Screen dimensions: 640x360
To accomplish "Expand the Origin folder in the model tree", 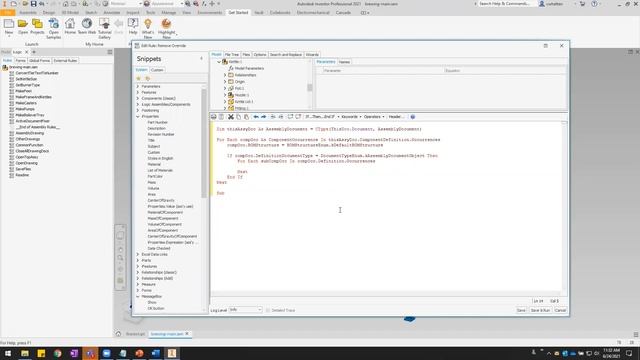I will pyautogui.click(x=225, y=82).
